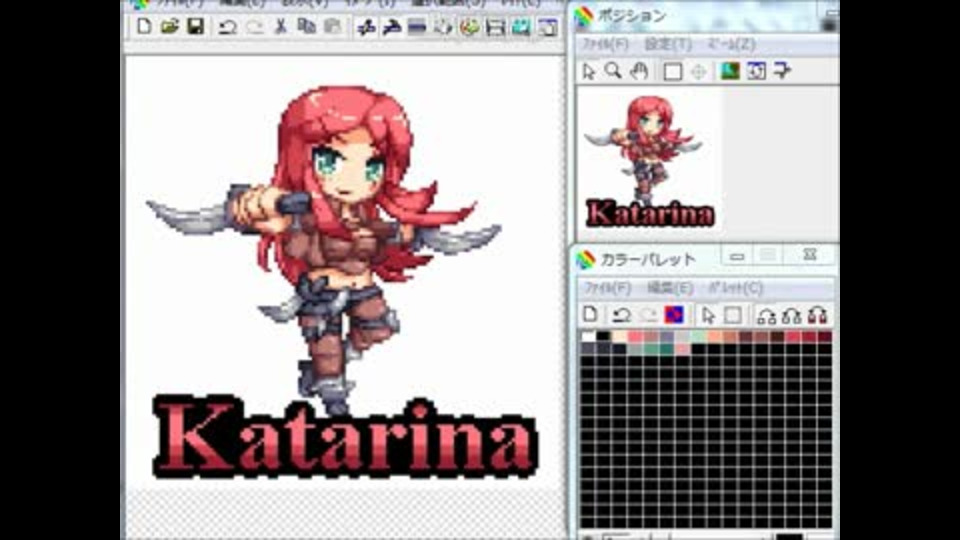This screenshot has width=960, height=540.
Task: Pick the darkest red swatch ending the top row
Action: pyautogui.click(x=825, y=337)
